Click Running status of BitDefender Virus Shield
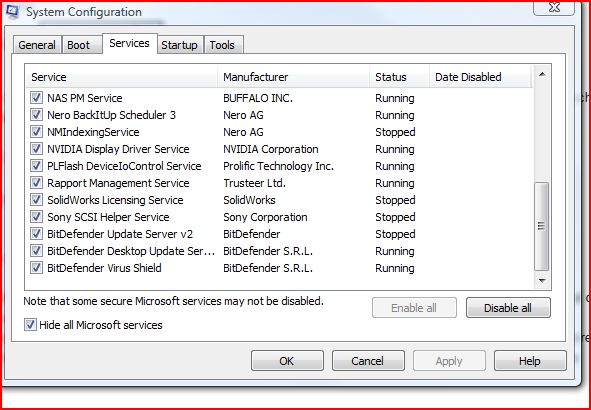This screenshot has height=410, width=591. click(x=395, y=268)
